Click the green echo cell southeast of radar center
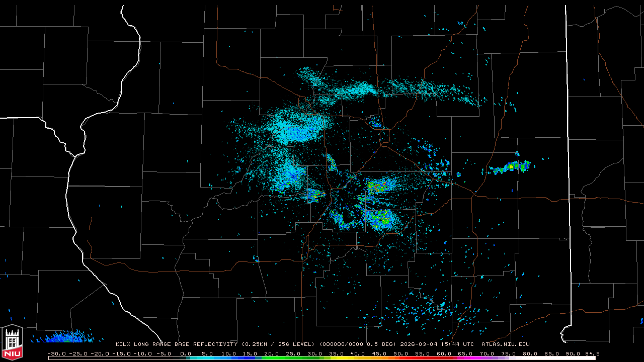 coord(380,218)
